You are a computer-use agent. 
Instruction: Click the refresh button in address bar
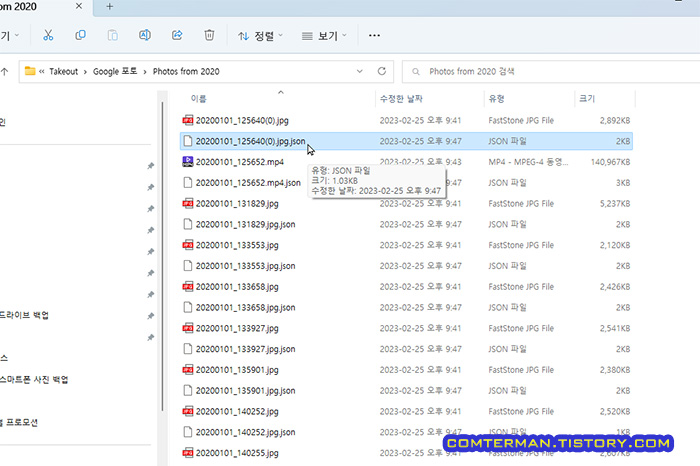[x=382, y=71]
